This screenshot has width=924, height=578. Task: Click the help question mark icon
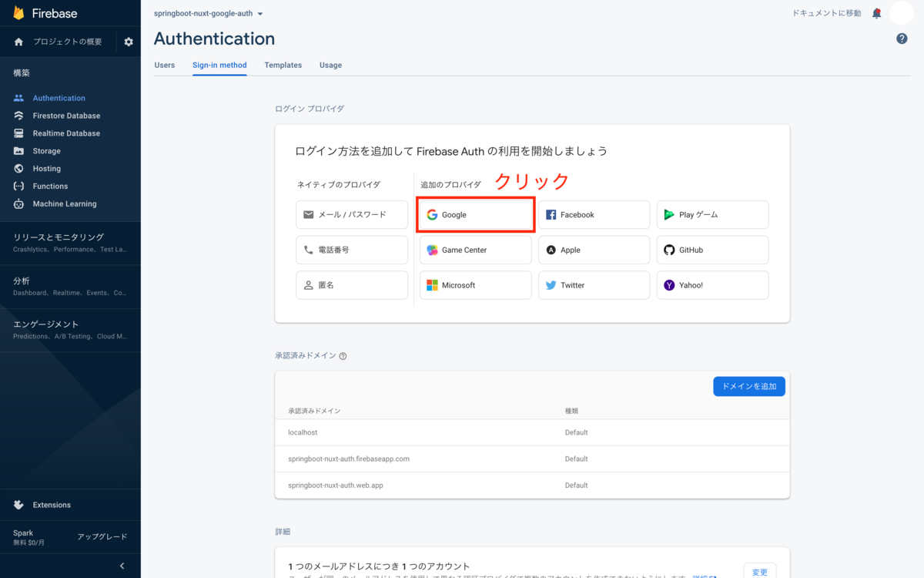point(902,39)
